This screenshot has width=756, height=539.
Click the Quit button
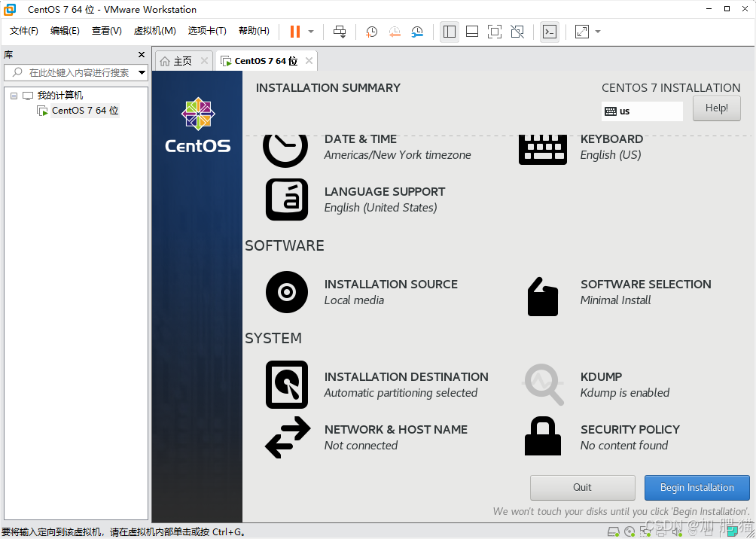582,487
